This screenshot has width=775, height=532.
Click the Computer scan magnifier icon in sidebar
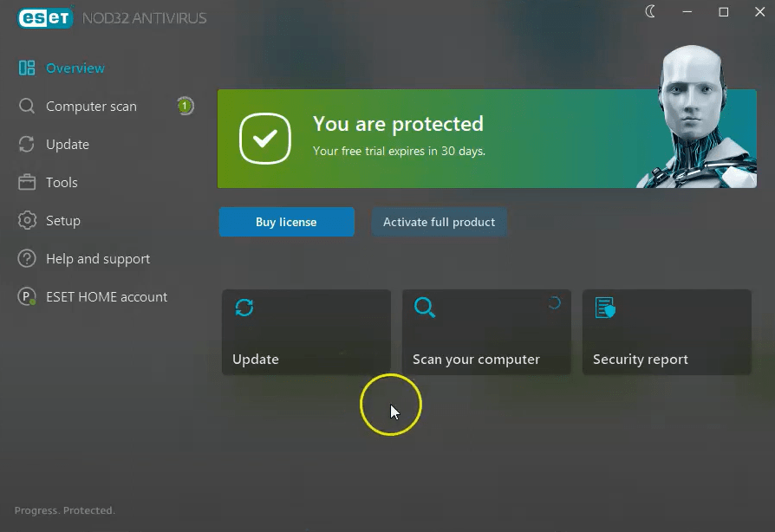[27, 107]
